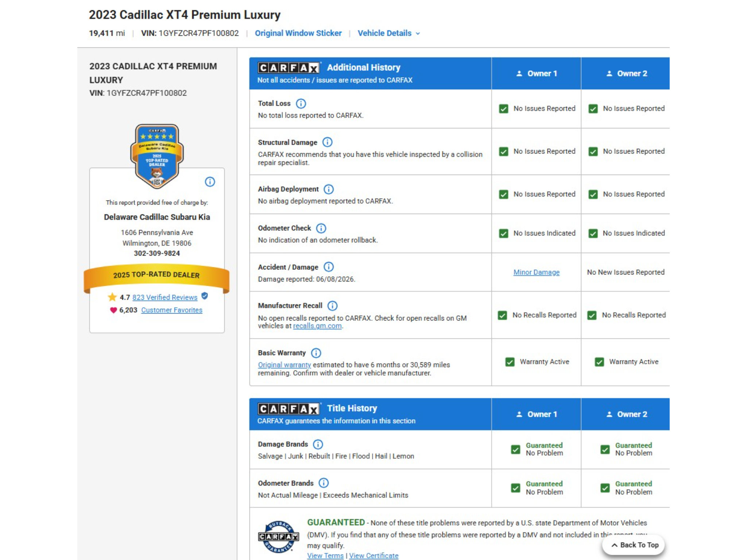Show Airbag Deployment info tooltip
This screenshot has height=560, width=747.
pos(329,189)
